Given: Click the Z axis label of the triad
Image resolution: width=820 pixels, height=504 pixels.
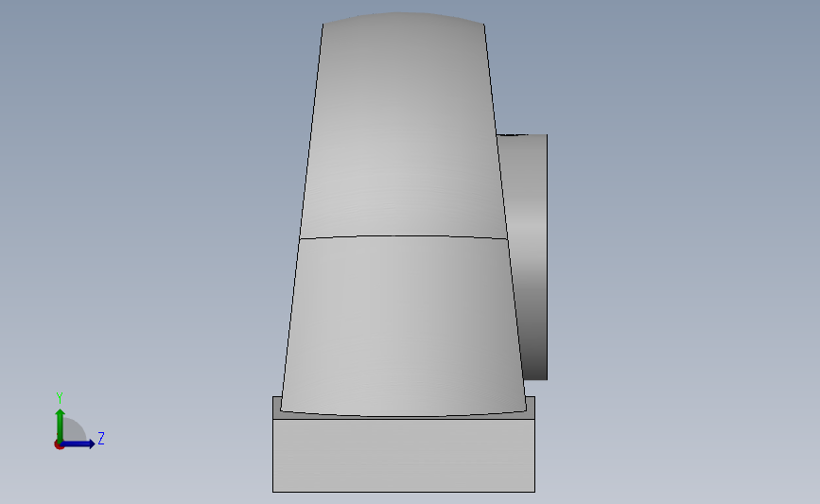Looking at the screenshot, I should click(x=101, y=438).
